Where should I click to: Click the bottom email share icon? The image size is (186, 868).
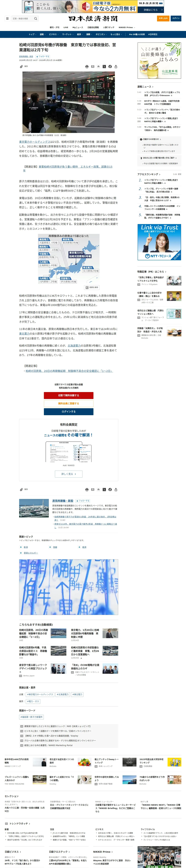pyautogui.click(x=93, y=490)
